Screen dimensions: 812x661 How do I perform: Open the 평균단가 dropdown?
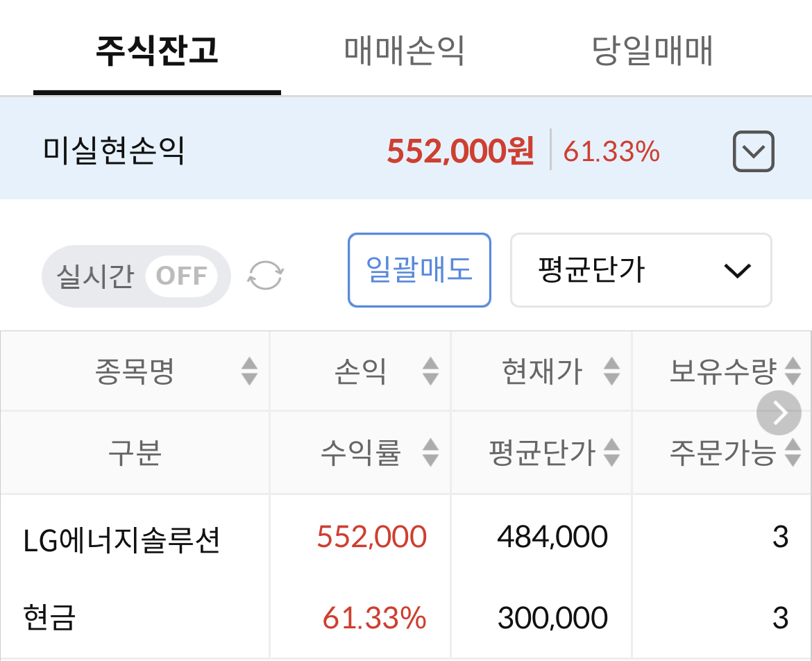coord(641,270)
